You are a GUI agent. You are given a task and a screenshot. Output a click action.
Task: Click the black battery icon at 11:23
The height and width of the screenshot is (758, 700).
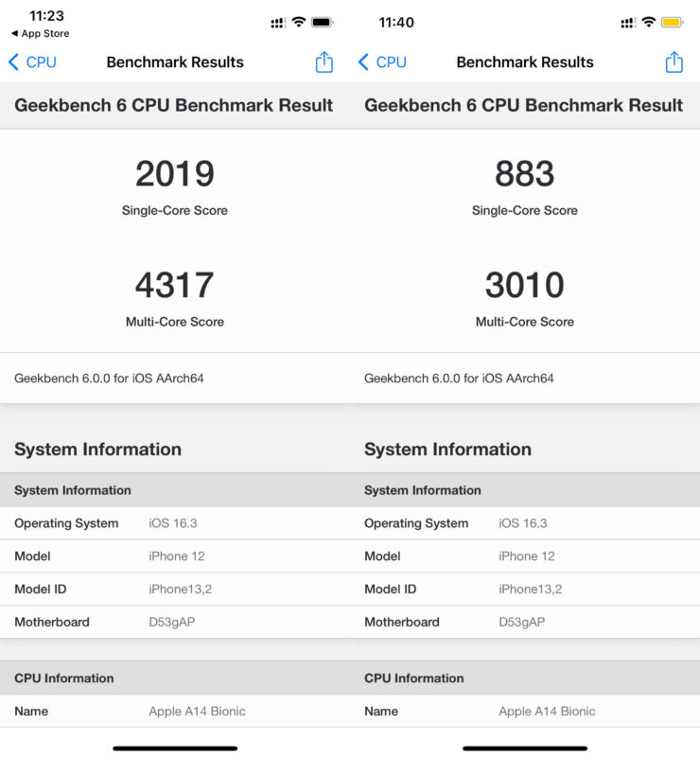coord(322,22)
